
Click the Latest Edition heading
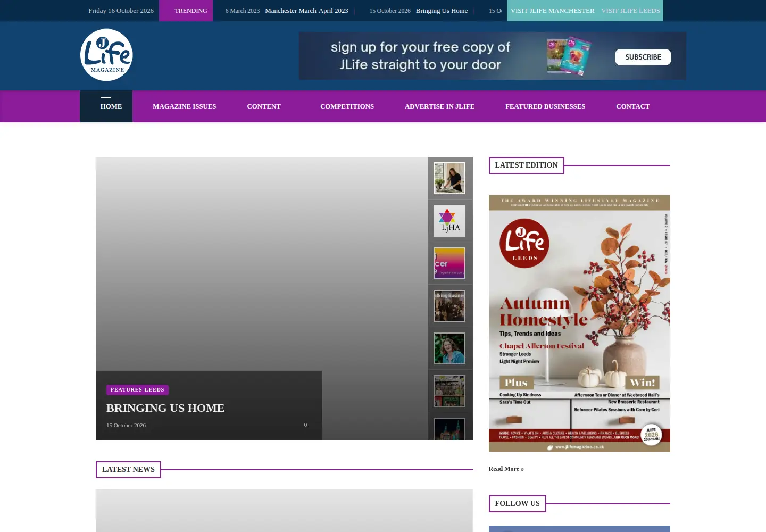(x=526, y=165)
